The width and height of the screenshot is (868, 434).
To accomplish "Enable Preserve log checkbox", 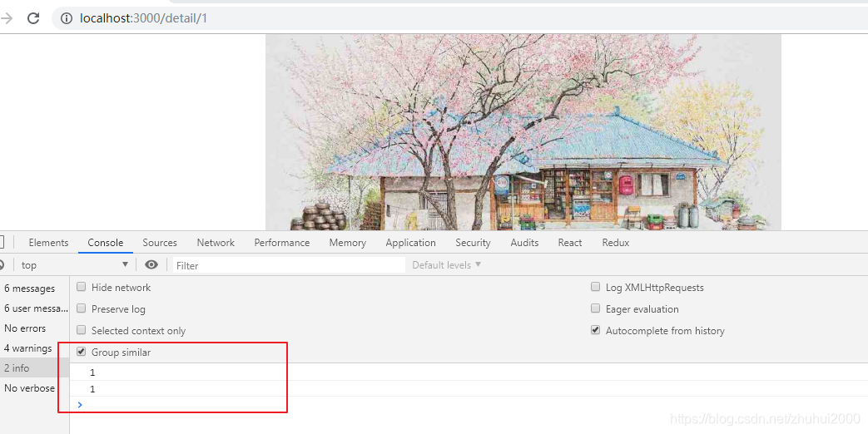I will click(82, 308).
